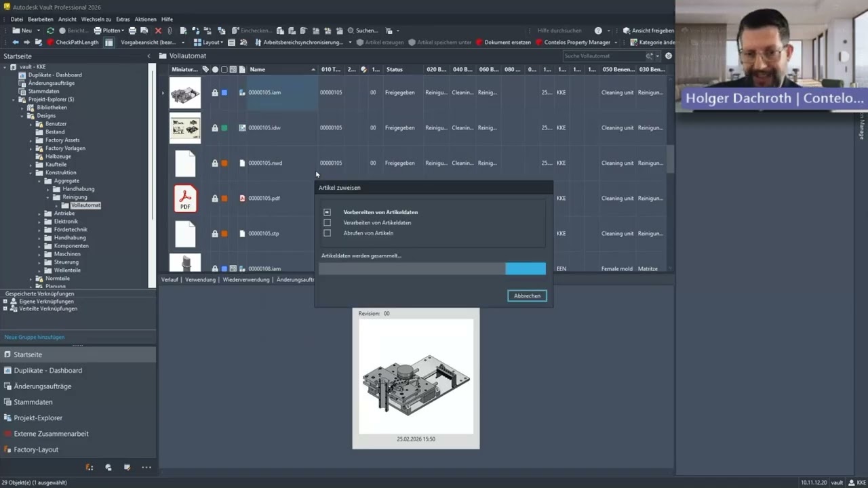
Task: Click the green status square on 00000105.idw row
Action: [224, 127]
